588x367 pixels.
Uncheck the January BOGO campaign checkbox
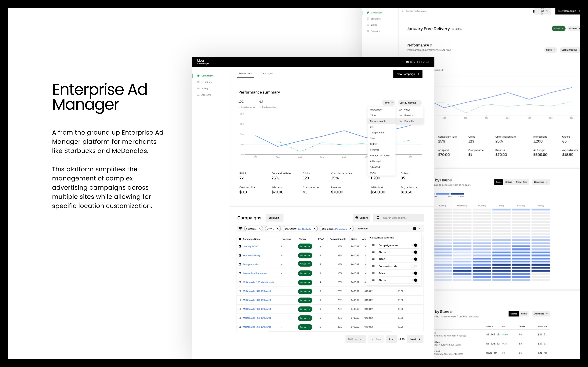tap(240, 246)
